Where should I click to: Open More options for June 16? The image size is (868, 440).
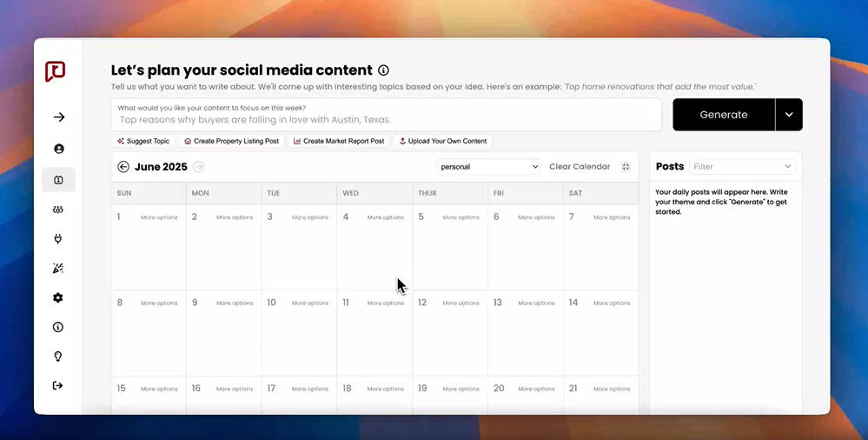tap(235, 389)
